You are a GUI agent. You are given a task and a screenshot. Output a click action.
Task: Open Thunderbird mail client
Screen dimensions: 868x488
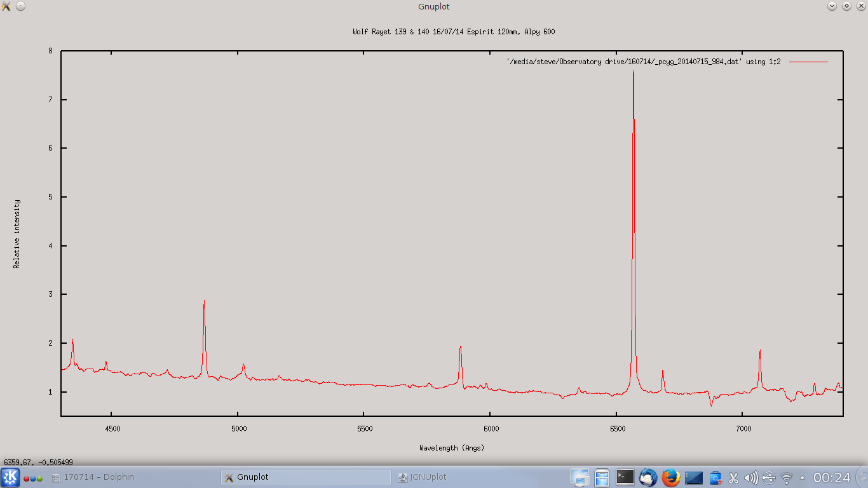(648, 477)
